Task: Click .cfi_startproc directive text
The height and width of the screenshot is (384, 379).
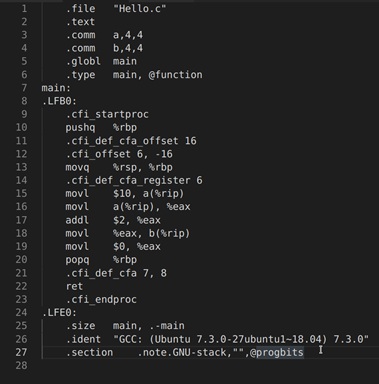Action: 107,114
